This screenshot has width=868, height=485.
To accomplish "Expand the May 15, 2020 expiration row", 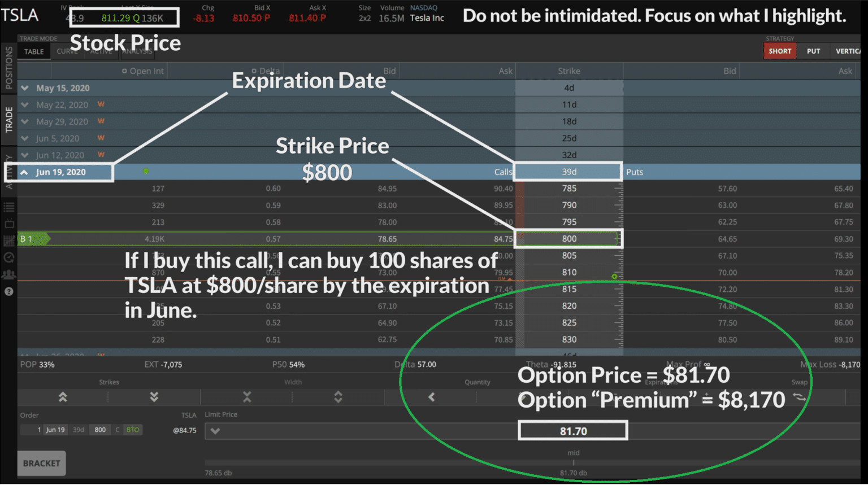I will [x=24, y=88].
